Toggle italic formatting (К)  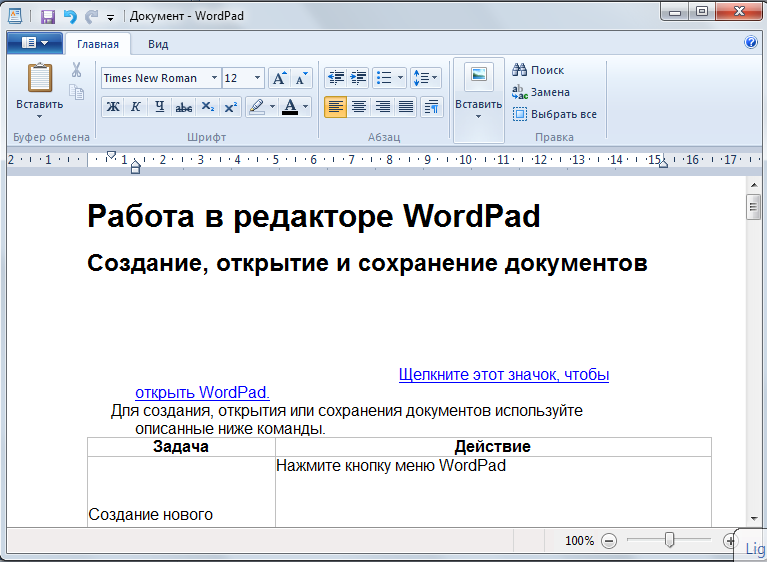[136, 107]
